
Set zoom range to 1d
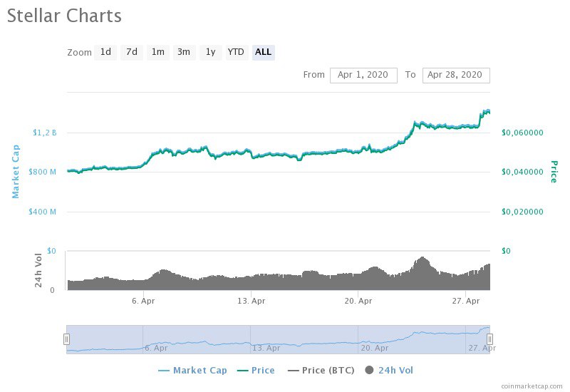point(105,52)
